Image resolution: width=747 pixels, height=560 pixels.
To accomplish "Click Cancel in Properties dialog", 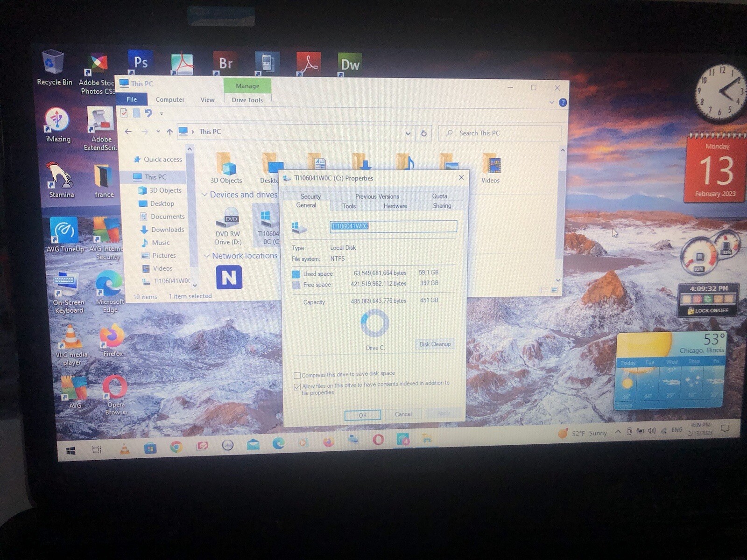I will [x=403, y=414].
